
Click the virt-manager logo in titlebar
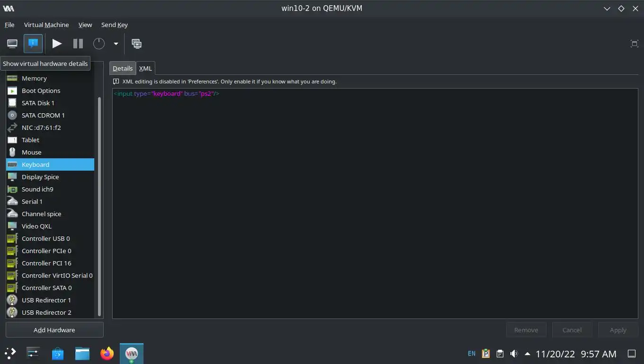8,9
